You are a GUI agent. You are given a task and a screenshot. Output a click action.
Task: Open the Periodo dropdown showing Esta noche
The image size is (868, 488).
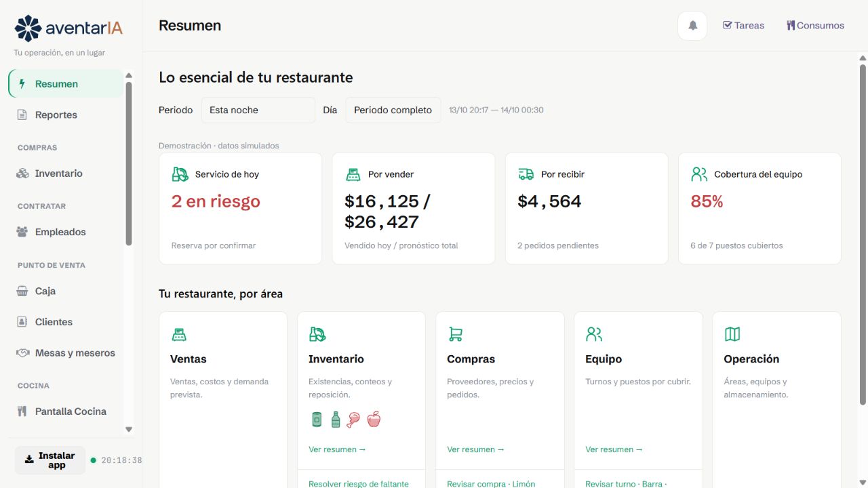click(x=258, y=110)
